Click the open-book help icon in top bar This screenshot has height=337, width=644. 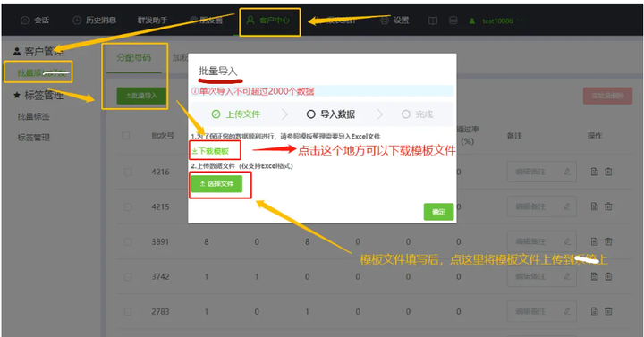tap(433, 21)
